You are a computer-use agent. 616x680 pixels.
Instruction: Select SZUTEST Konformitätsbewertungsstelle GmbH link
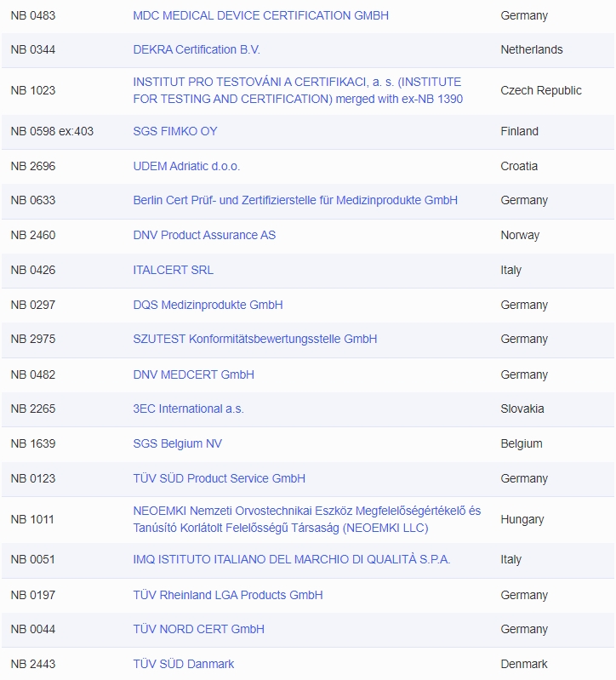click(x=254, y=339)
